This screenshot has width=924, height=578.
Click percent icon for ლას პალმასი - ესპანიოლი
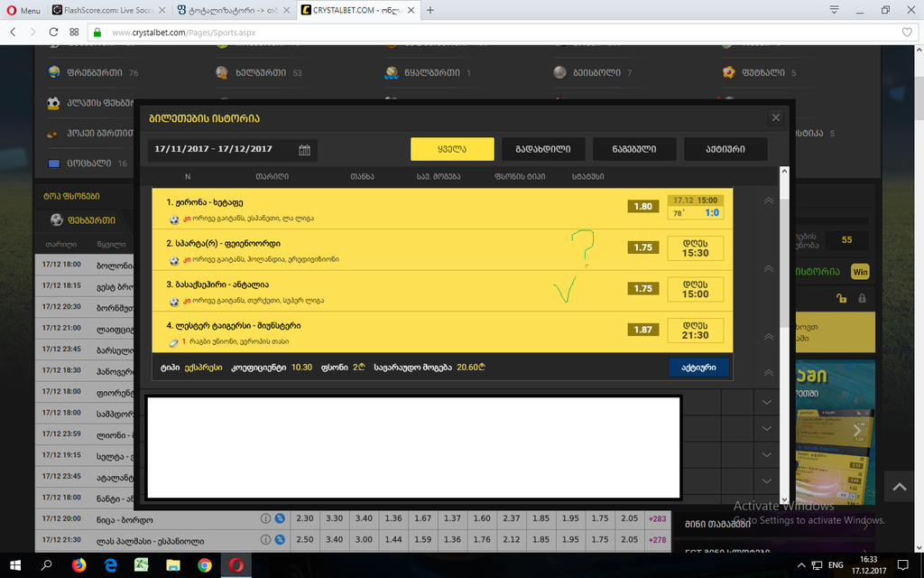(x=280, y=540)
